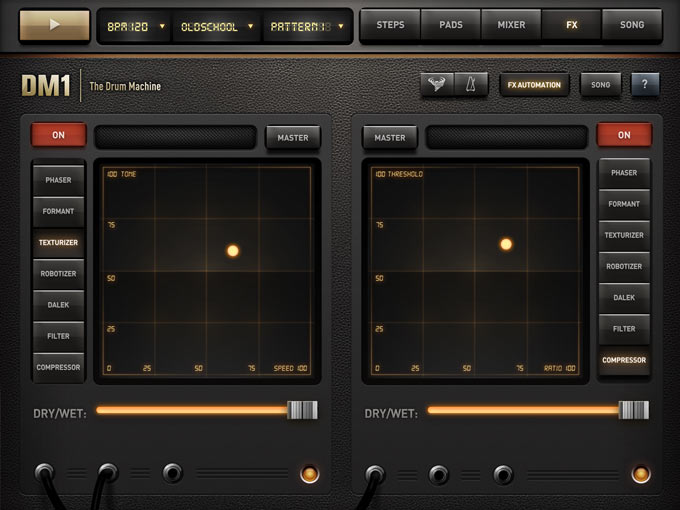Select the FX tab
680x510 pixels.
[572, 25]
